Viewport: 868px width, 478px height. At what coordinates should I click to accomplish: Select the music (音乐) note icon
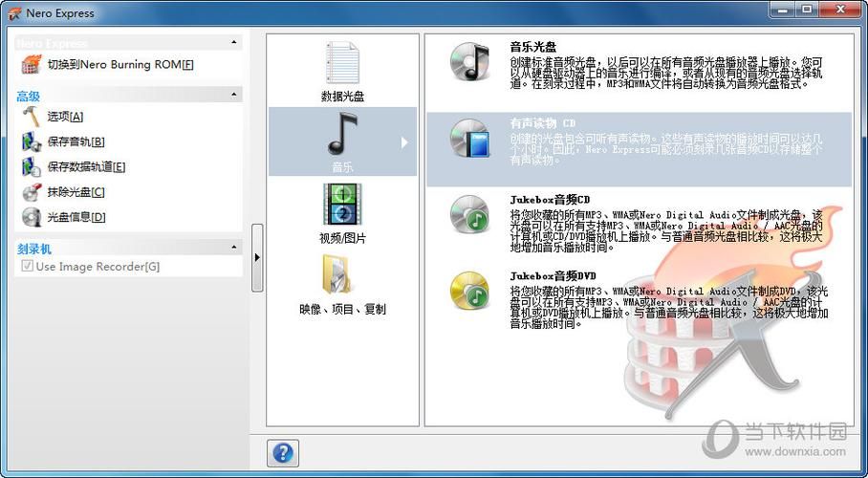coord(342,134)
